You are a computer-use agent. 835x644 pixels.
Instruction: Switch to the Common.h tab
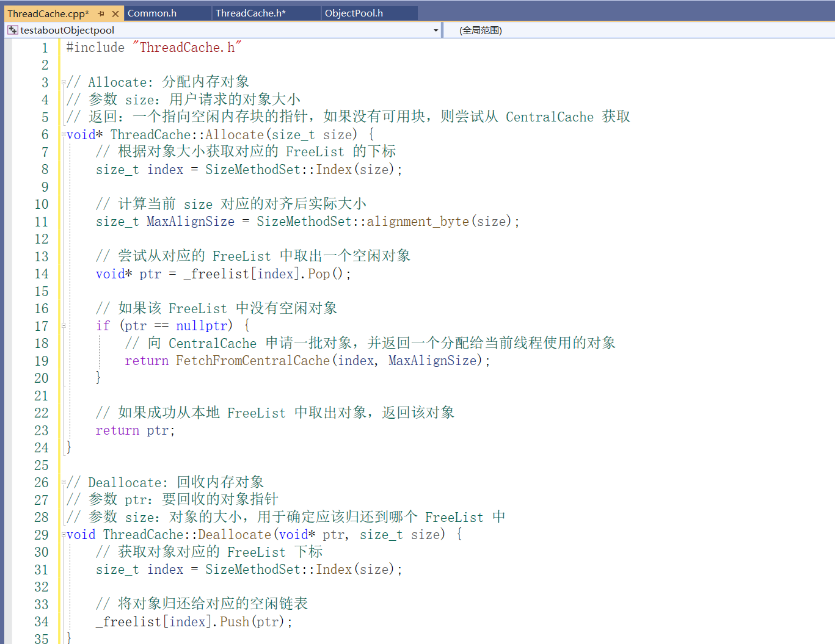(152, 13)
